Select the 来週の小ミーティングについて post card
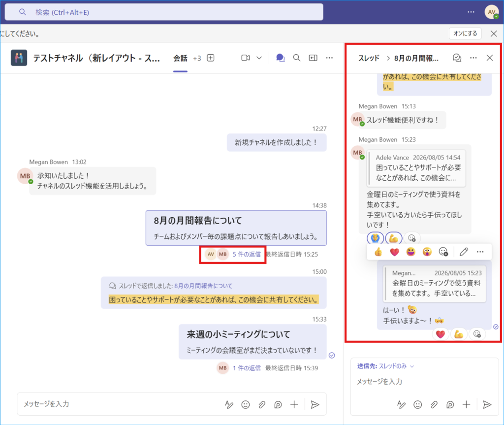This screenshot has width=504, height=425. 252,342
